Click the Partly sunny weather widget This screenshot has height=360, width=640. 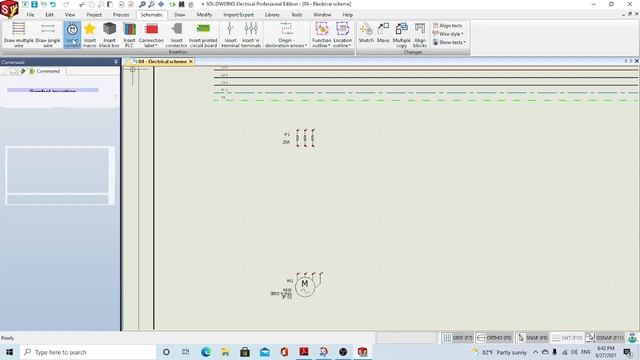[x=499, y=352]
